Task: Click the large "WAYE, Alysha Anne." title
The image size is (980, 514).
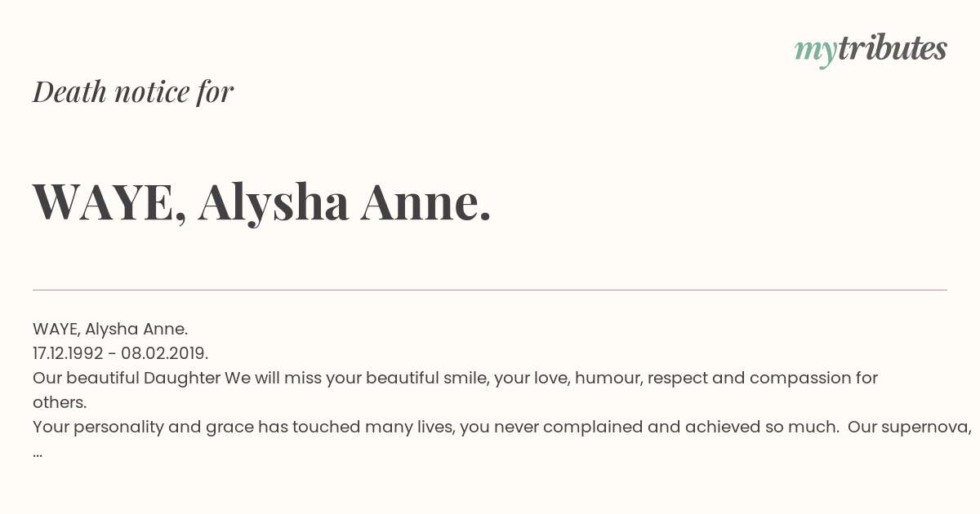Action: click(x=262, y=202)
